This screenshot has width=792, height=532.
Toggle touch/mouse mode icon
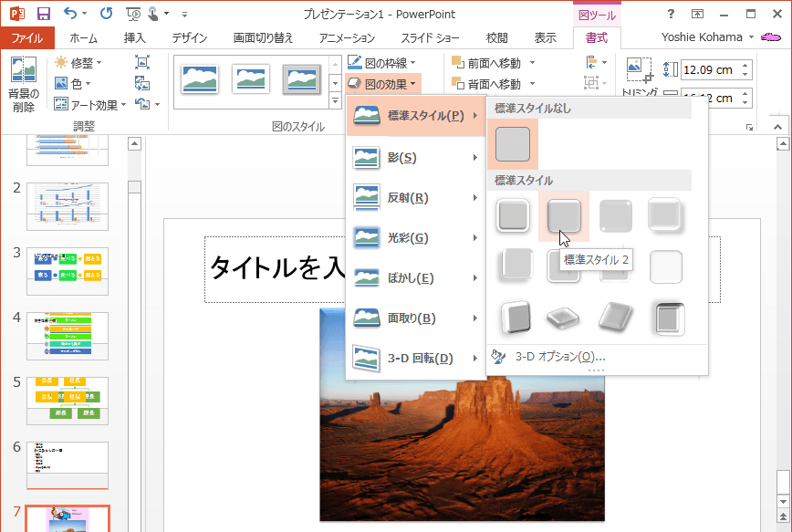click(x=153, y=14)
